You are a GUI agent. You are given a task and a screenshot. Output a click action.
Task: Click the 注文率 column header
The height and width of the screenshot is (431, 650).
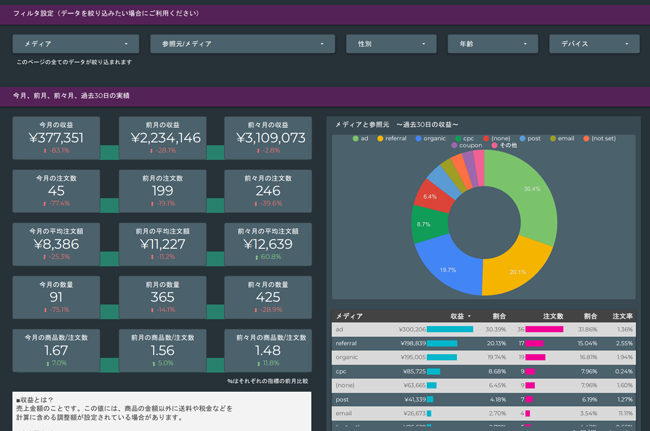point(623,316)
